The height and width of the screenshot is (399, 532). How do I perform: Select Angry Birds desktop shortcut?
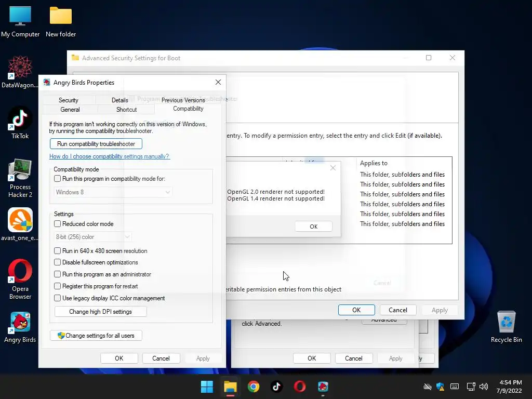[x=20, y=327]
